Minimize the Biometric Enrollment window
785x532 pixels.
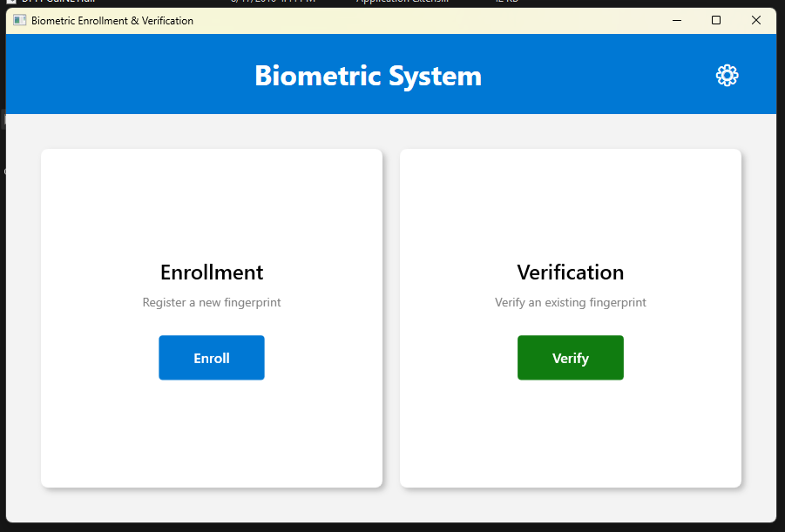(676, 20)
